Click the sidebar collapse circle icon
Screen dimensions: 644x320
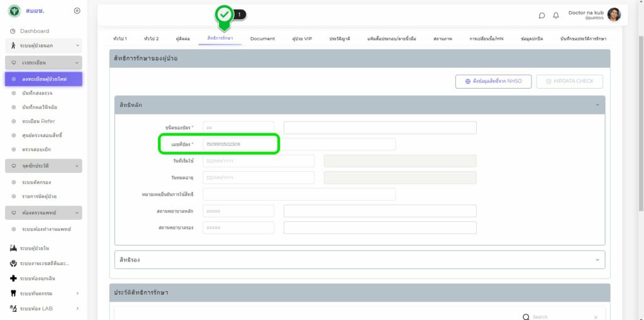pos(77,11)
